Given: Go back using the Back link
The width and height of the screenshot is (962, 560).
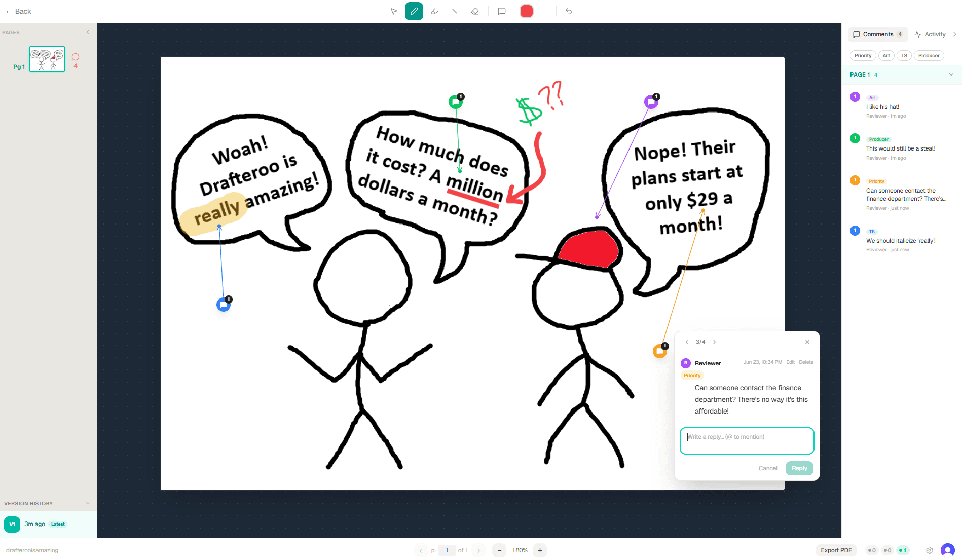Looking at the screenshot, I should pyautogui.click(x=19, y=11).
